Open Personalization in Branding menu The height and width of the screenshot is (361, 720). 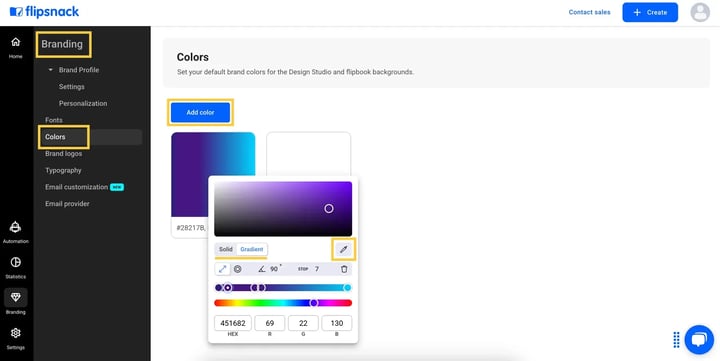pyautogui.click(x=83, y=103)
